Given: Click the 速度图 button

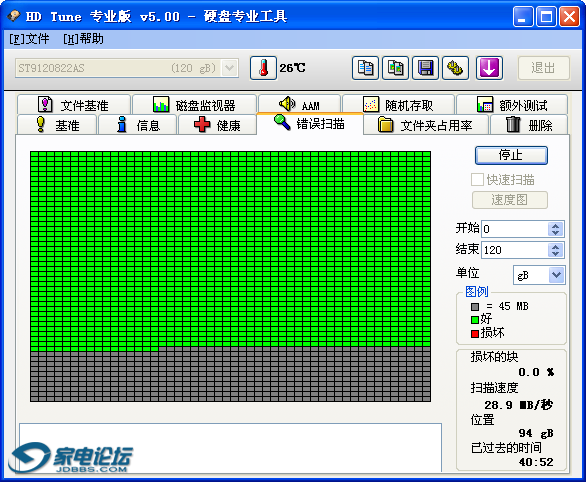Looking at the screenshot, I should point(510,200).
